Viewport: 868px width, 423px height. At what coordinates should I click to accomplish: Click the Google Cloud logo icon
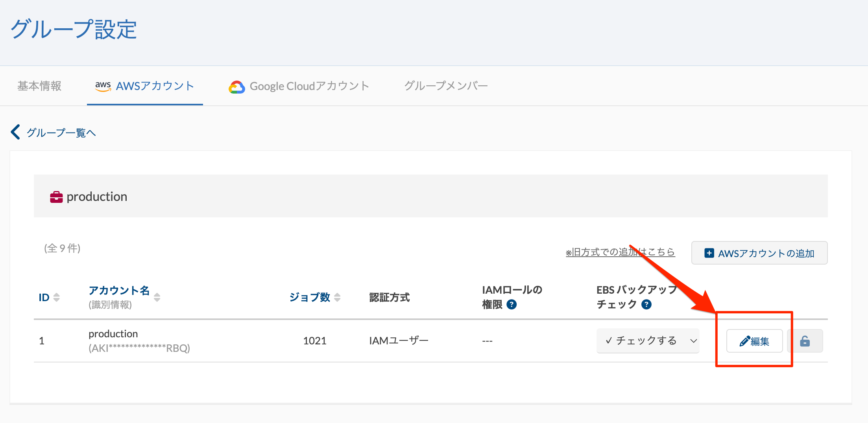237,87
